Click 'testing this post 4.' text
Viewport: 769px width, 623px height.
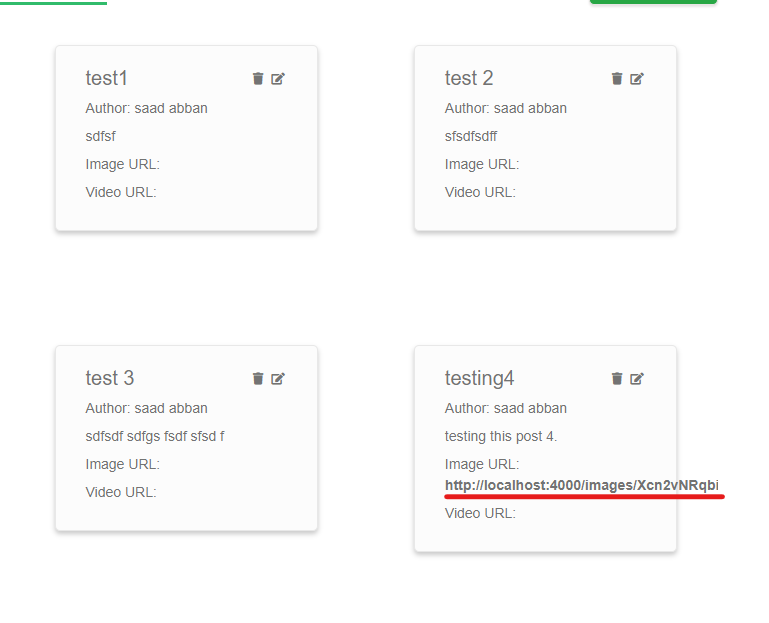501,437
